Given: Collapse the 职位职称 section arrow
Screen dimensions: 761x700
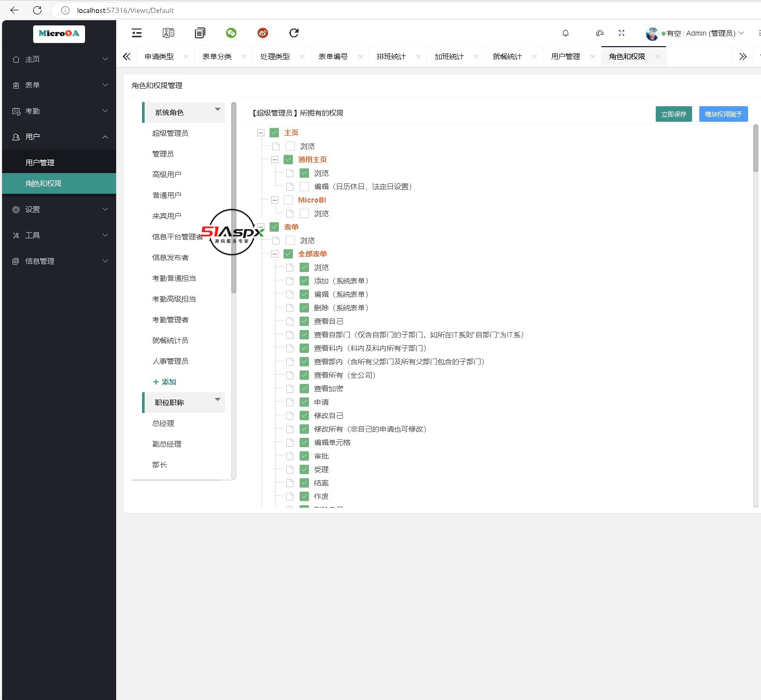Looking at the screenshot, I should tap(218, 399).
